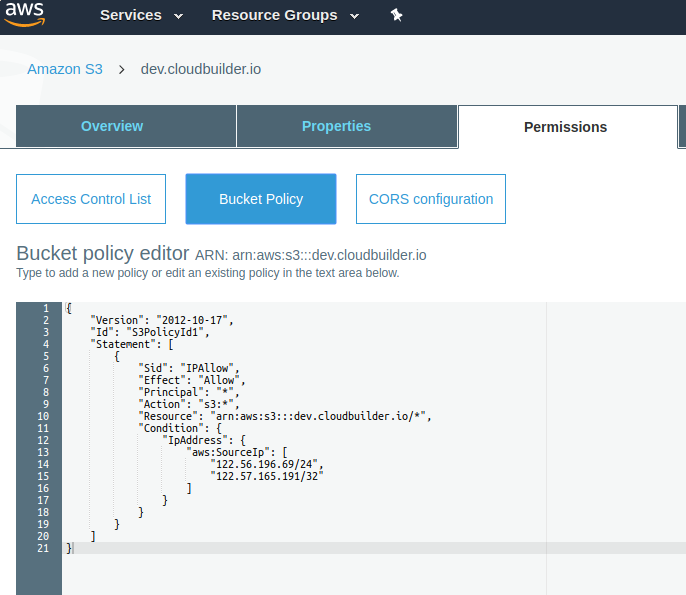Click the dev.cloudbuilder.io breadcrumb
The height and width of the screenshot is (595, 686).
coord(200,69)
